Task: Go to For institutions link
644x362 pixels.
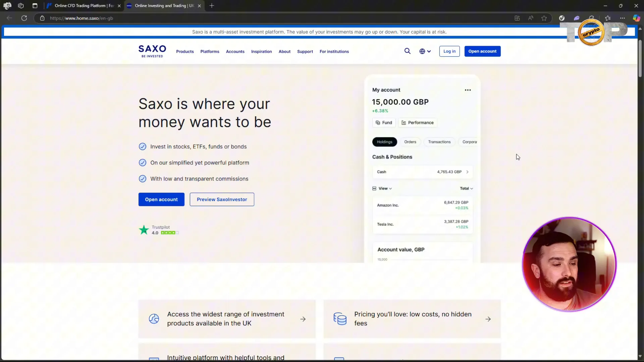Action: coord(334,52)
